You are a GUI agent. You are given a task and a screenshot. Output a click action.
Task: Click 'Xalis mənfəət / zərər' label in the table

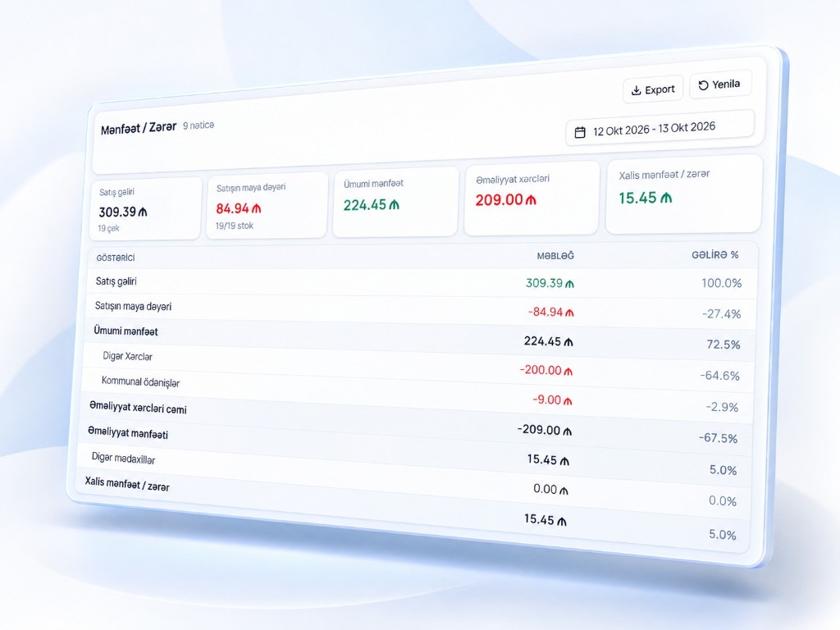[x=127, y=484]
